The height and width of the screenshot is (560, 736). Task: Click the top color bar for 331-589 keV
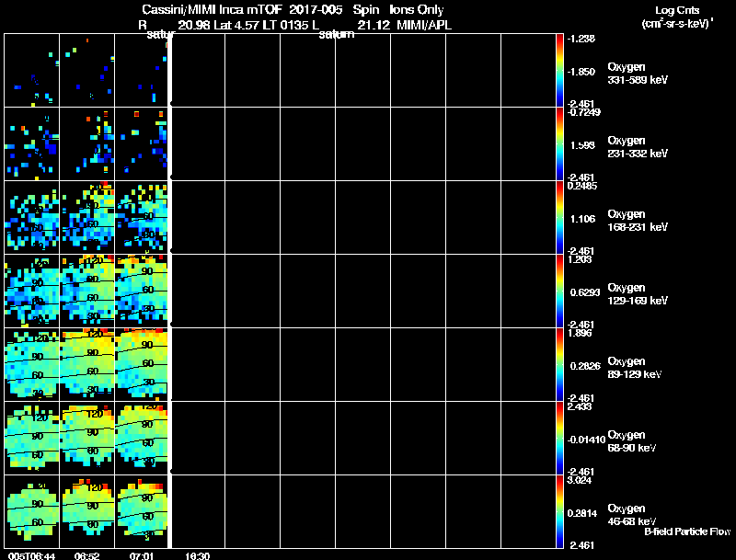tap(559, 71)
